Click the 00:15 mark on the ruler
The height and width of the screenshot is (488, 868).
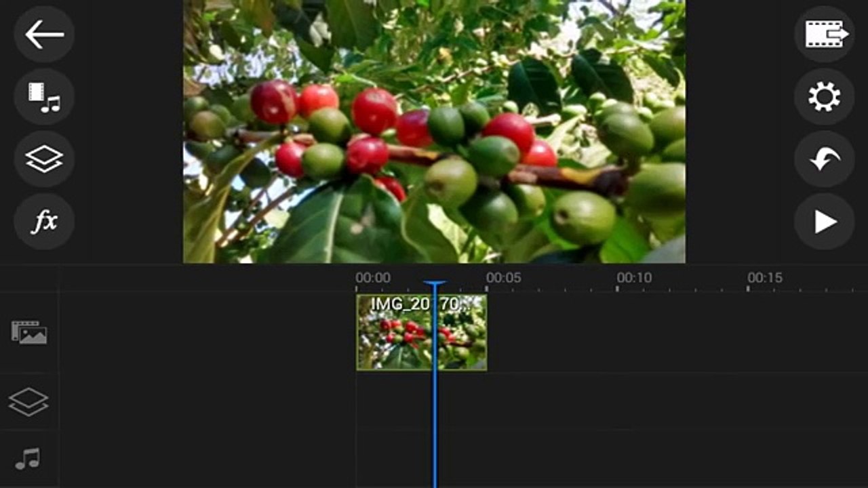click(765, 278)
